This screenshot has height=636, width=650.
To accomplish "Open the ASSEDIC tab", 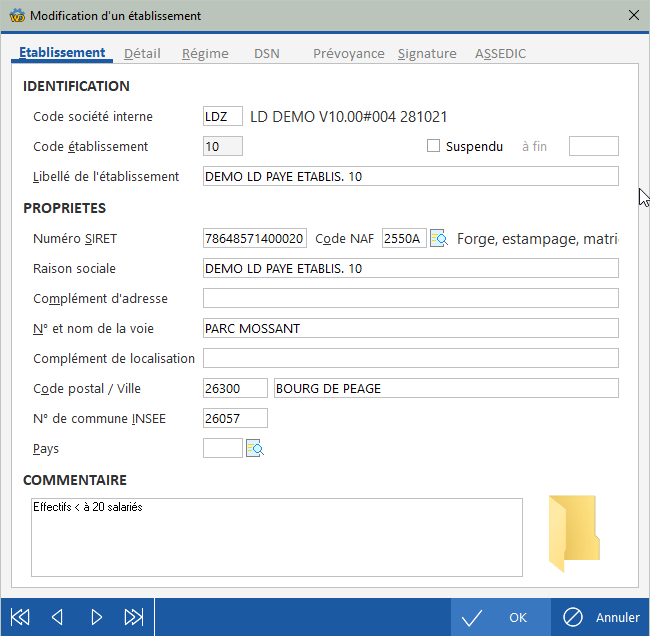I will [500, 53].
